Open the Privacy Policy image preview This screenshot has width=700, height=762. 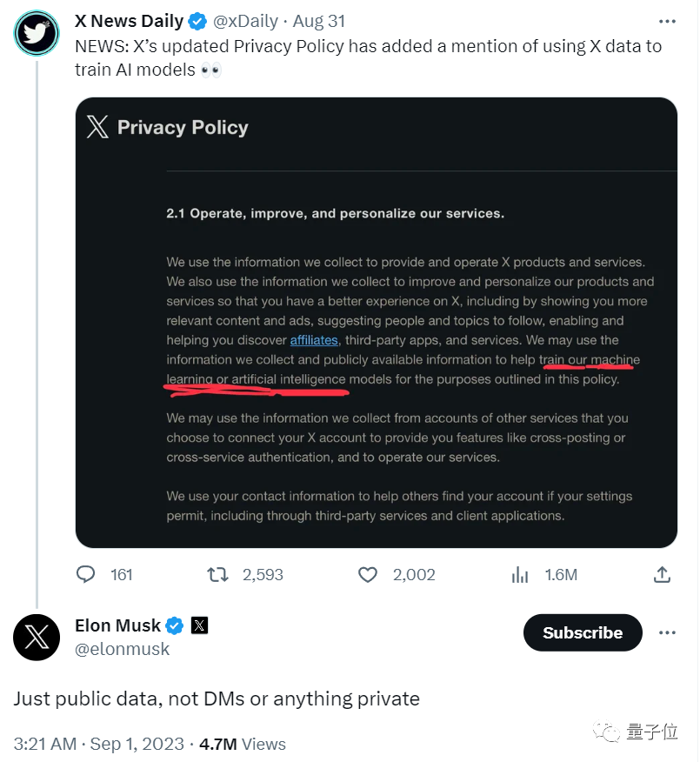(377, 322)
